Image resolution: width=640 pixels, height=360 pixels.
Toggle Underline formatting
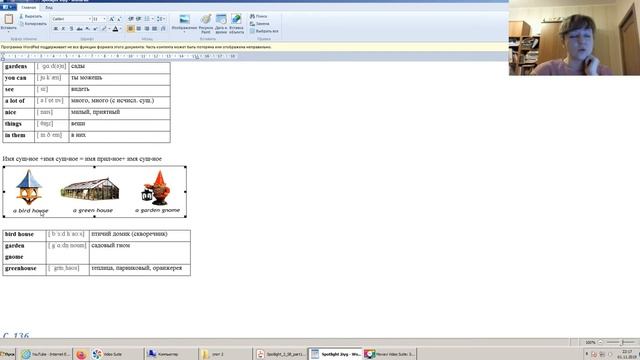71,29
